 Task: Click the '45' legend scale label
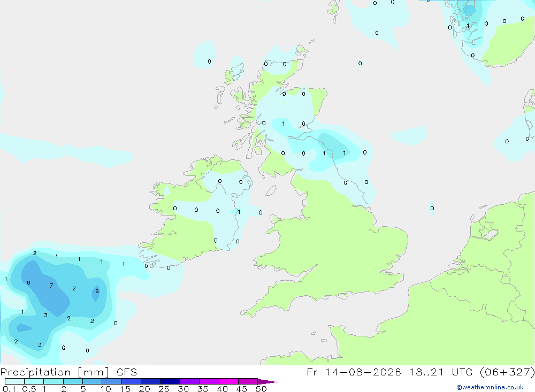(242, 389)
